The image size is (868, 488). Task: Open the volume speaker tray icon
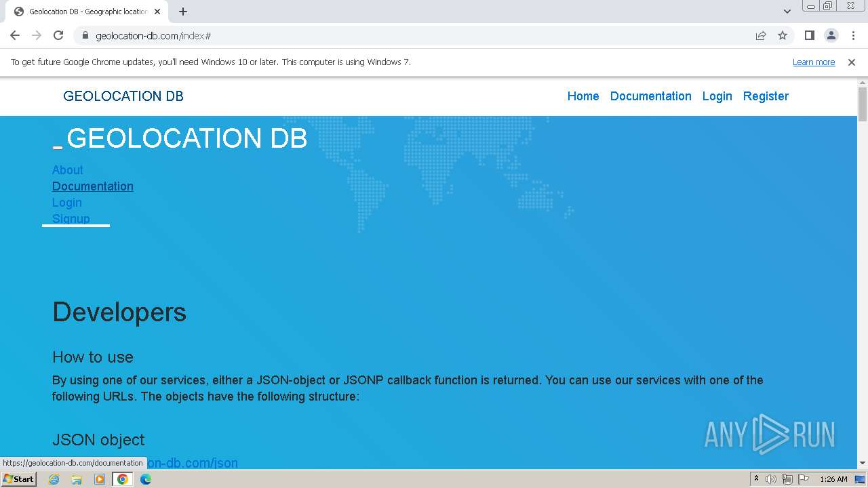point(771,479)
